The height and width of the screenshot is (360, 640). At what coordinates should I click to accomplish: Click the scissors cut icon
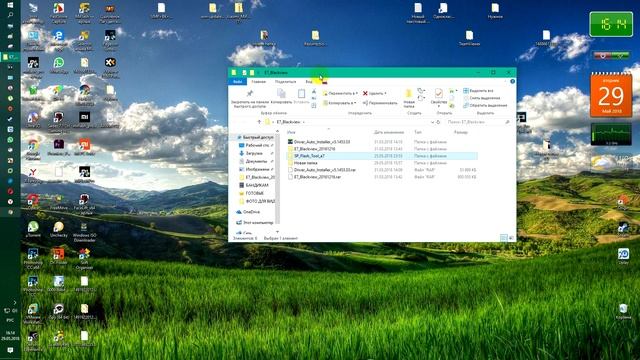(x=314, y=91)
